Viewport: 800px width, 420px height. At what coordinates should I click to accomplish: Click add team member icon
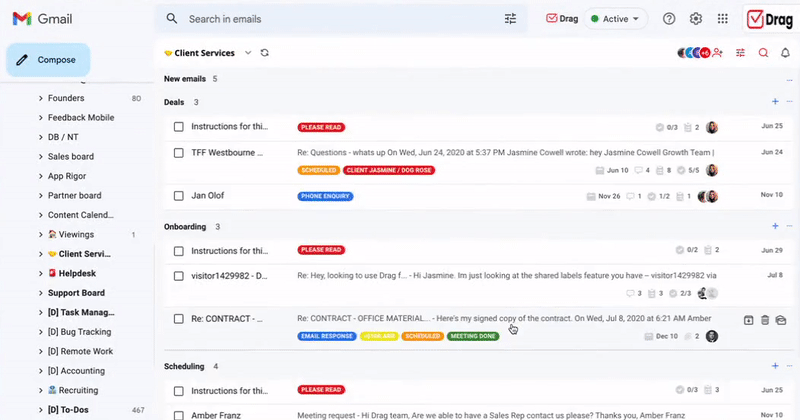718,53
